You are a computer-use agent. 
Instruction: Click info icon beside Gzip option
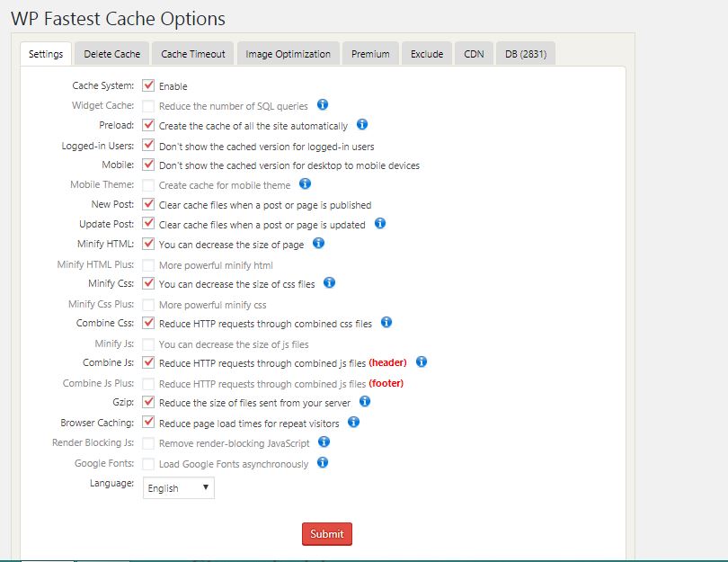[x=365, y=401]
